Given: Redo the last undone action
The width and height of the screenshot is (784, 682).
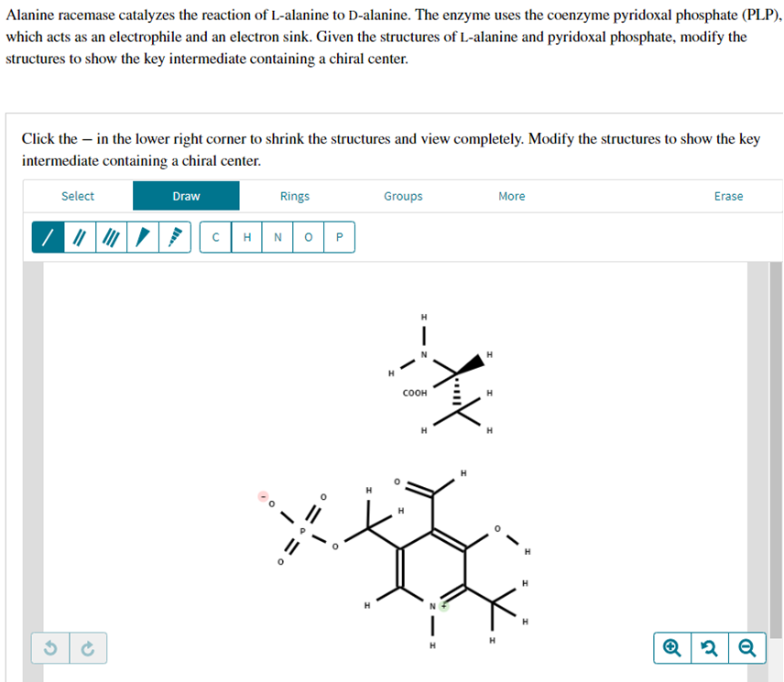Looking at the screenshot, I should [87, 648].
